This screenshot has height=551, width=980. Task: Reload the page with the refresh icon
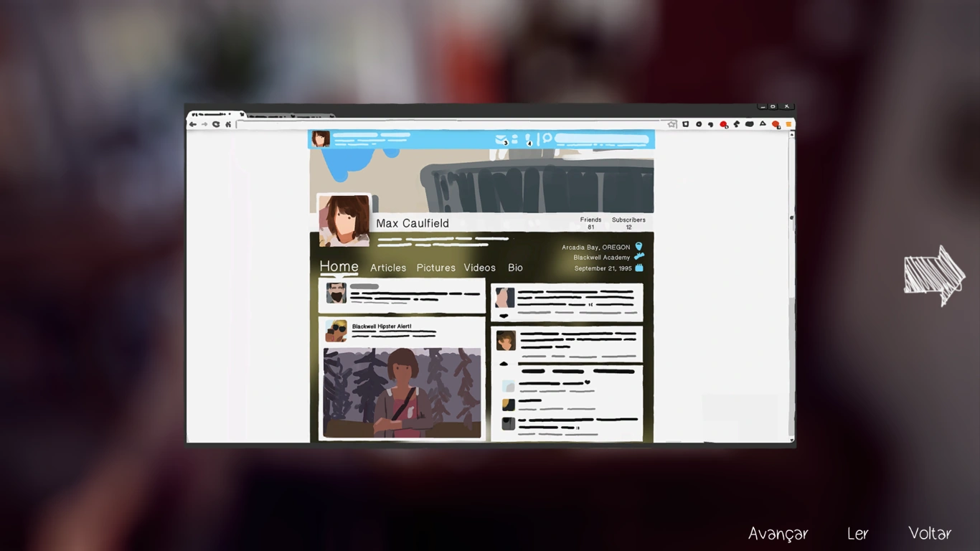216,125
